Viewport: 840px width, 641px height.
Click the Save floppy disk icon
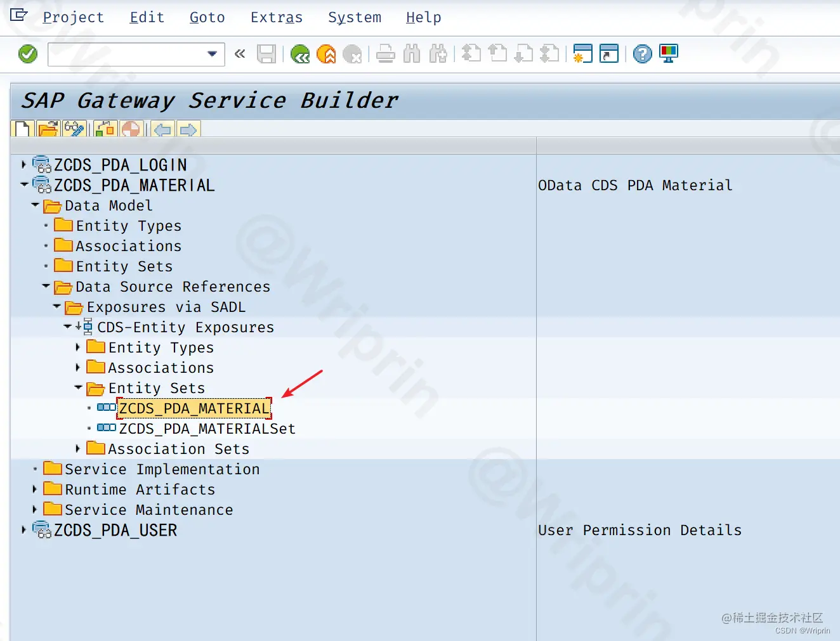pos(266,54)
